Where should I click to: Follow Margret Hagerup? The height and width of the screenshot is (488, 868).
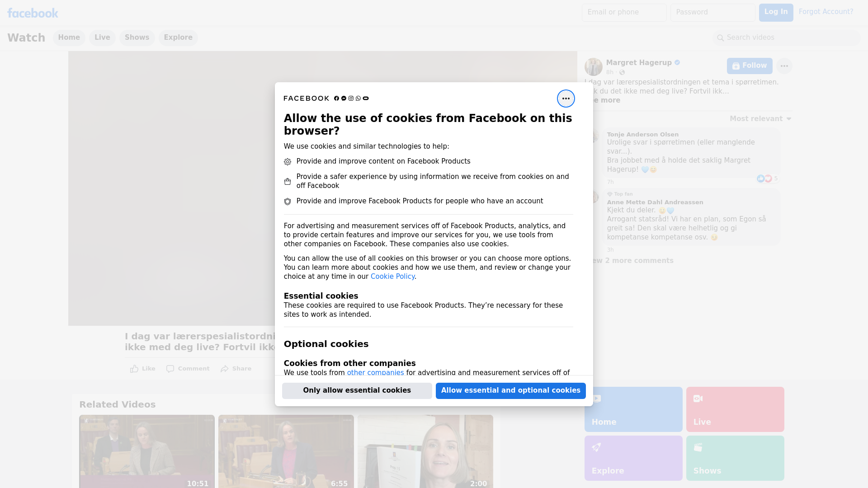point(750,66)
